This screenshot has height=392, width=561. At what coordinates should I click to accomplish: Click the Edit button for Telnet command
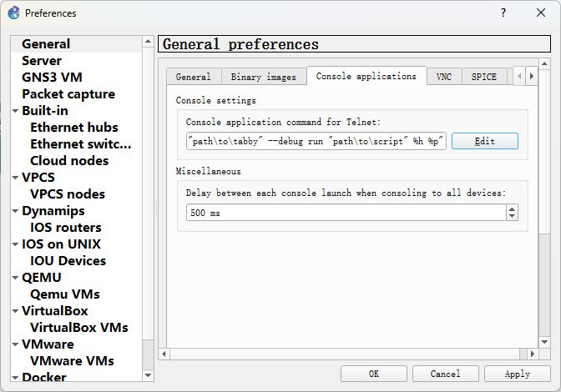pos(484,141)
